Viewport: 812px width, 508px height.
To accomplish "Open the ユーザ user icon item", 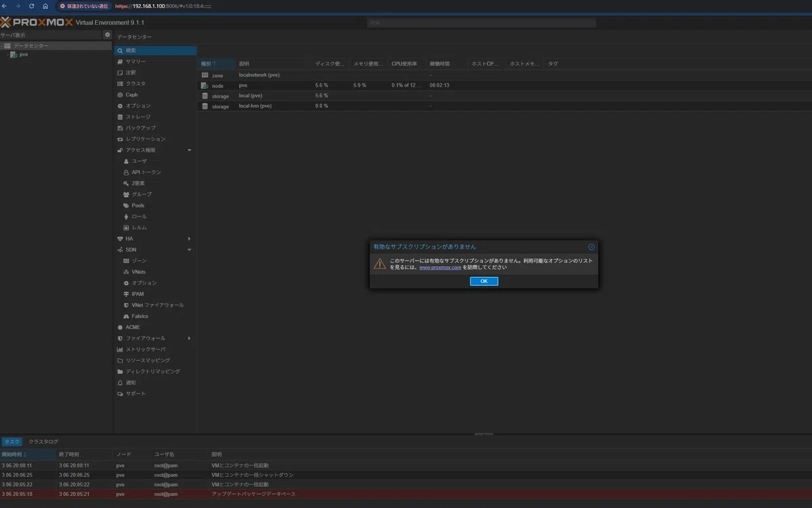I will point(156,161).
